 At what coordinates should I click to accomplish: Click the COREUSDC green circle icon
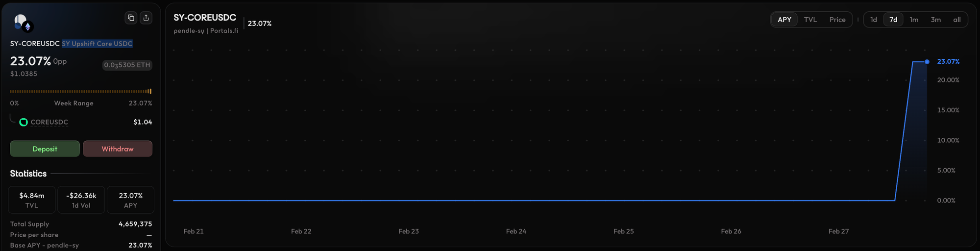click(24, 122)
